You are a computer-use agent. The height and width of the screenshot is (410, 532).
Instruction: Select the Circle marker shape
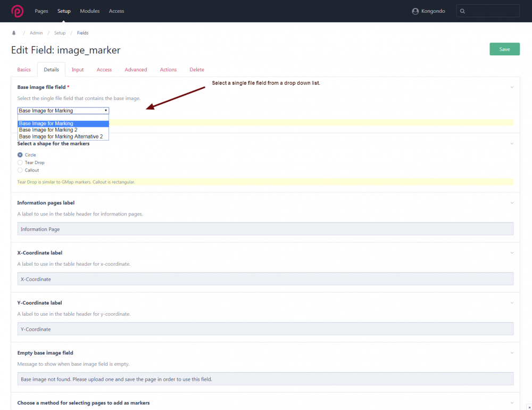20,155
